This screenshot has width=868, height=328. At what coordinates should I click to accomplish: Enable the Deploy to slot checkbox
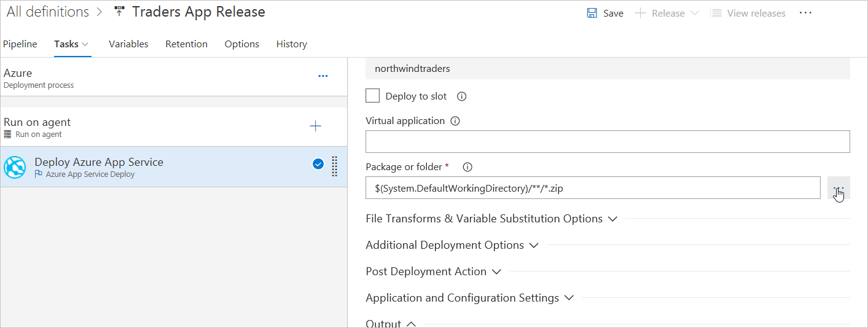372,96
